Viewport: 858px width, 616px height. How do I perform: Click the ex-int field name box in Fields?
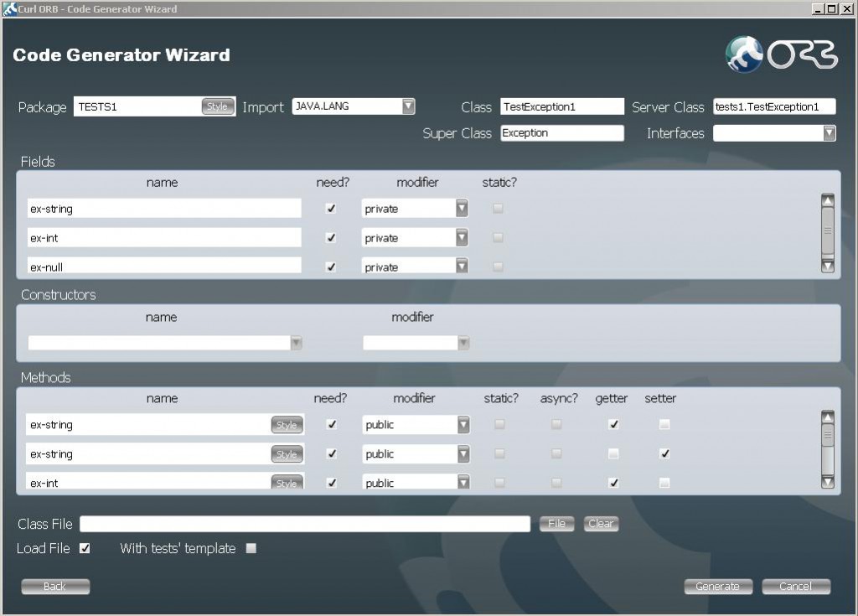[x=164, y=238]
